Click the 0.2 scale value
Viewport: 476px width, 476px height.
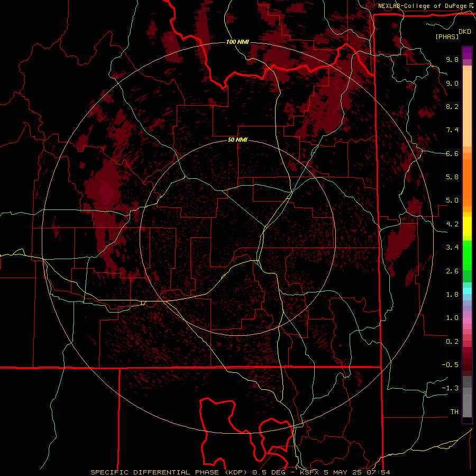[452, 342]
